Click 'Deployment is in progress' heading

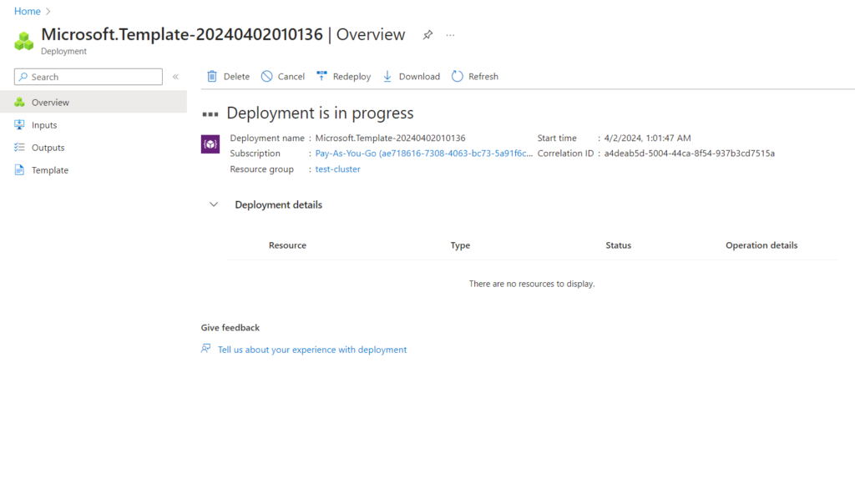320,113
